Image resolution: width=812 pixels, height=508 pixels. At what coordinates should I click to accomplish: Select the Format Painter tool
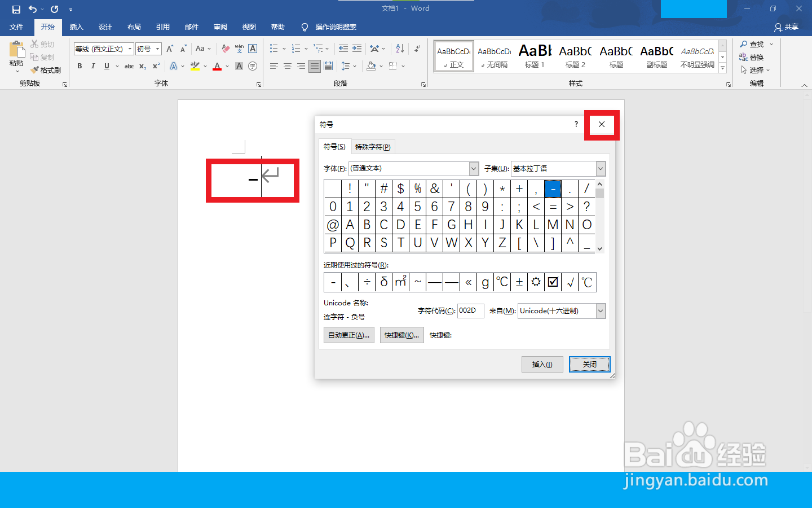(46, 70)
